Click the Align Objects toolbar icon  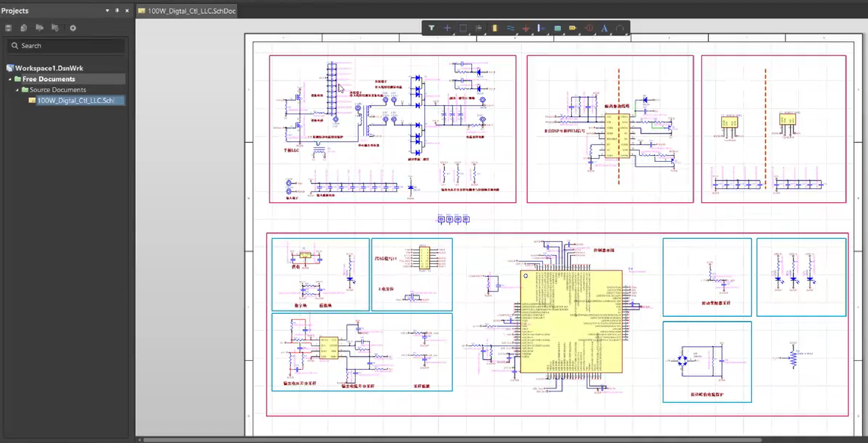[x=478, y=28]
